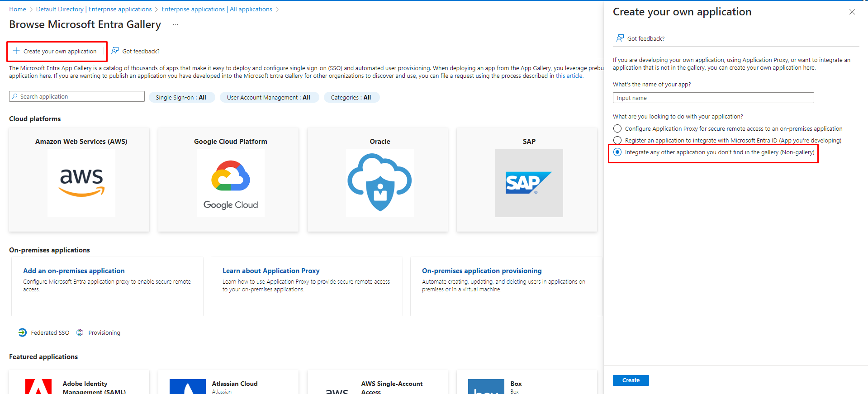Click the SAP logo image

(529, 183)
